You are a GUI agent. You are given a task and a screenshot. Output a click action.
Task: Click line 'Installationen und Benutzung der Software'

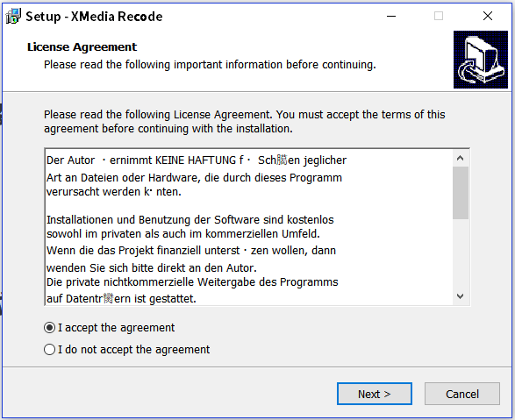(x=190, y=219)
